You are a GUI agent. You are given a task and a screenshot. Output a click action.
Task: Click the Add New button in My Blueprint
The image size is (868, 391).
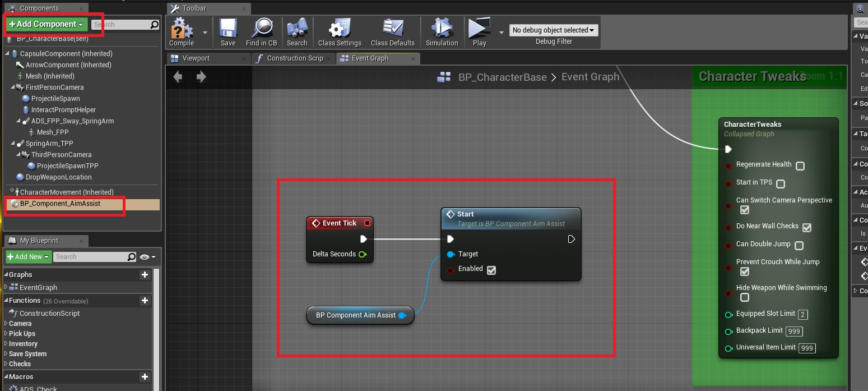(x=29, y=257)
